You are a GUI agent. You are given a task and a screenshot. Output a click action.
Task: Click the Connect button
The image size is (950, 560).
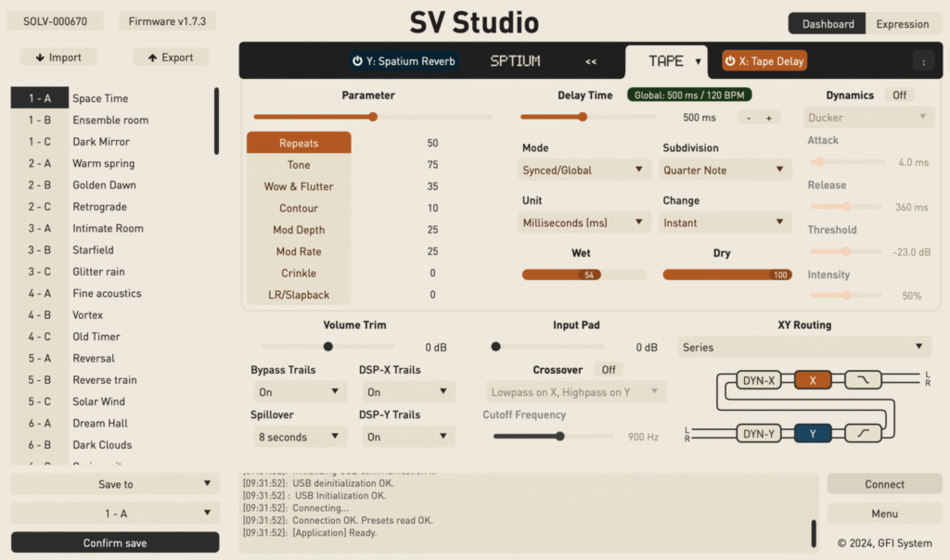point(884,484)
